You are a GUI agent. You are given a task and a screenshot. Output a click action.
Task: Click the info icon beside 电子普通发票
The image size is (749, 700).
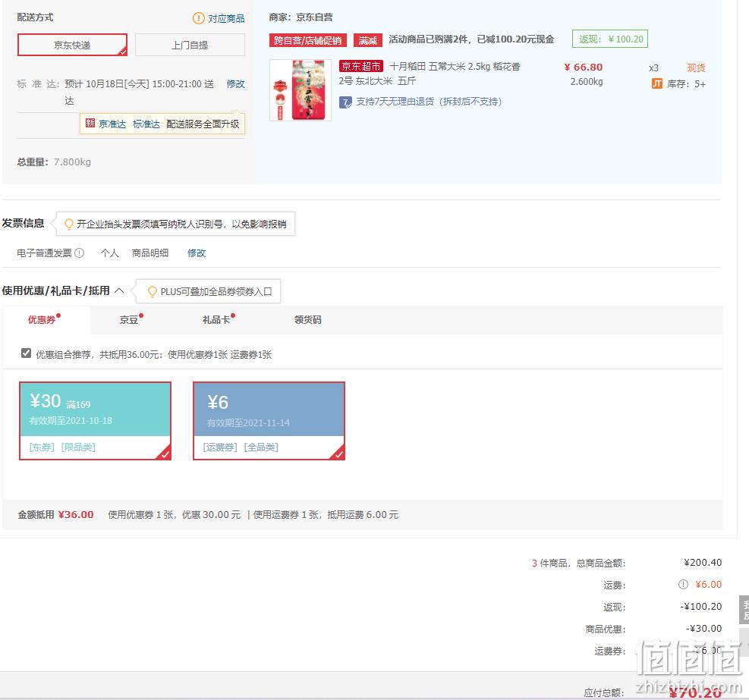click(80, 253)
